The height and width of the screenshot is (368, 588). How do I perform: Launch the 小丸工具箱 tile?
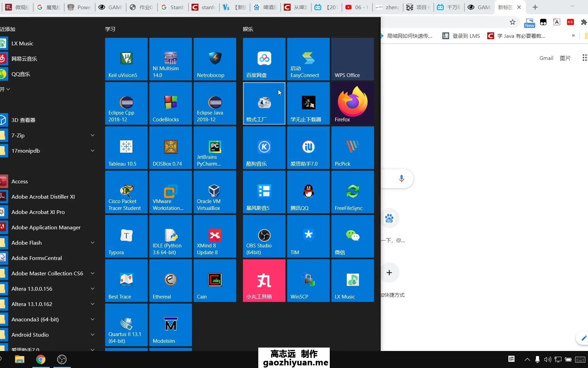[x=264, y=280]
